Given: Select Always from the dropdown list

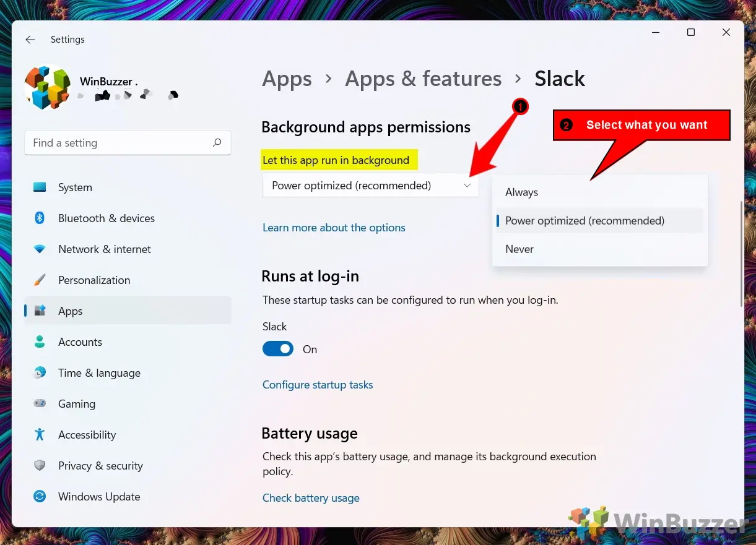Looking at the screenshot, I should tap(521, 192).
